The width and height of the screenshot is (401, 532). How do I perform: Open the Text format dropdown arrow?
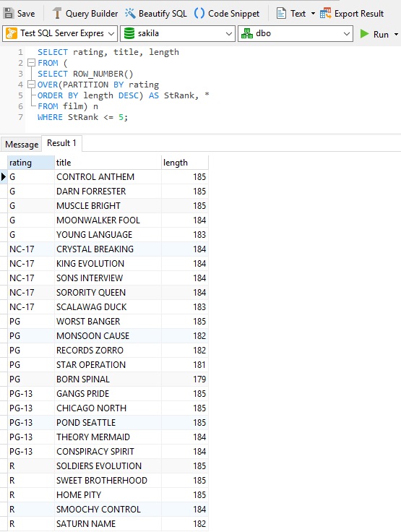pyautogui.click(x=313, y=14)
